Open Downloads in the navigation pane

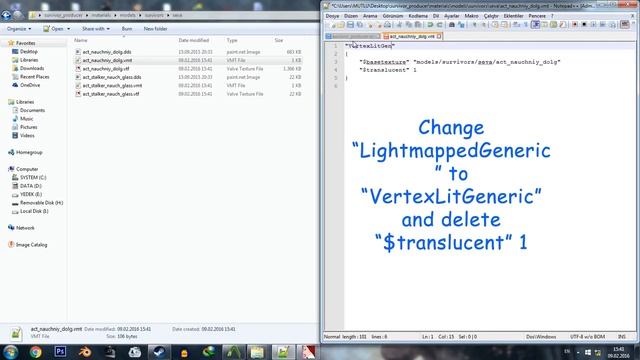pos(32,69)
